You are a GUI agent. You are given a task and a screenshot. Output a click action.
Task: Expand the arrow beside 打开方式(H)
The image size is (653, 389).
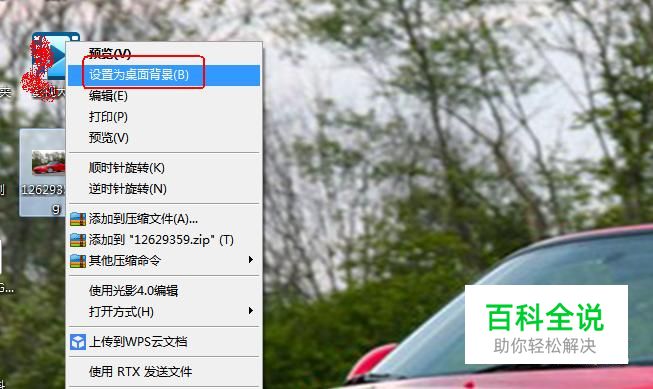point(251,311)
